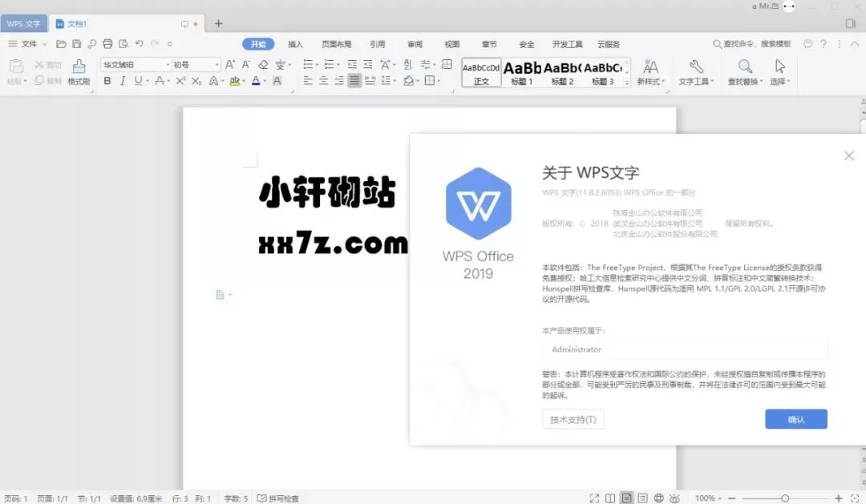Click the Select (选择) cursor tool
866x504 pixels.
[x=780, y=72]
